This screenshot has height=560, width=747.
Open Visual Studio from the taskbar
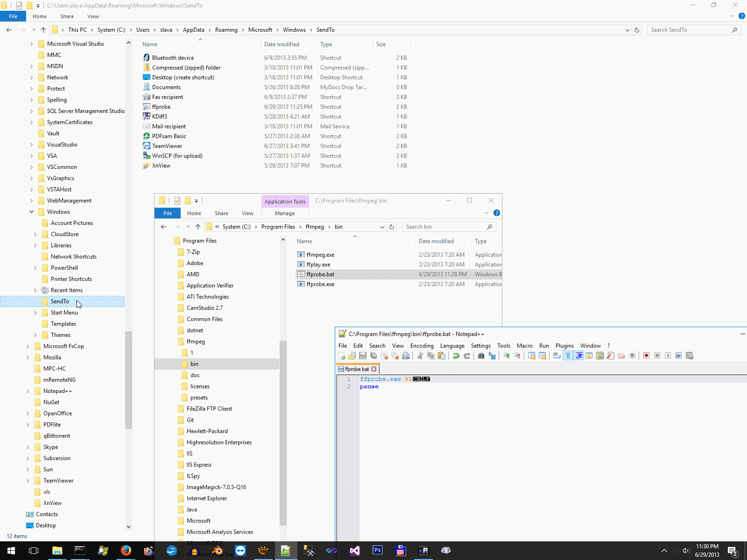click(x=355, y=551)
